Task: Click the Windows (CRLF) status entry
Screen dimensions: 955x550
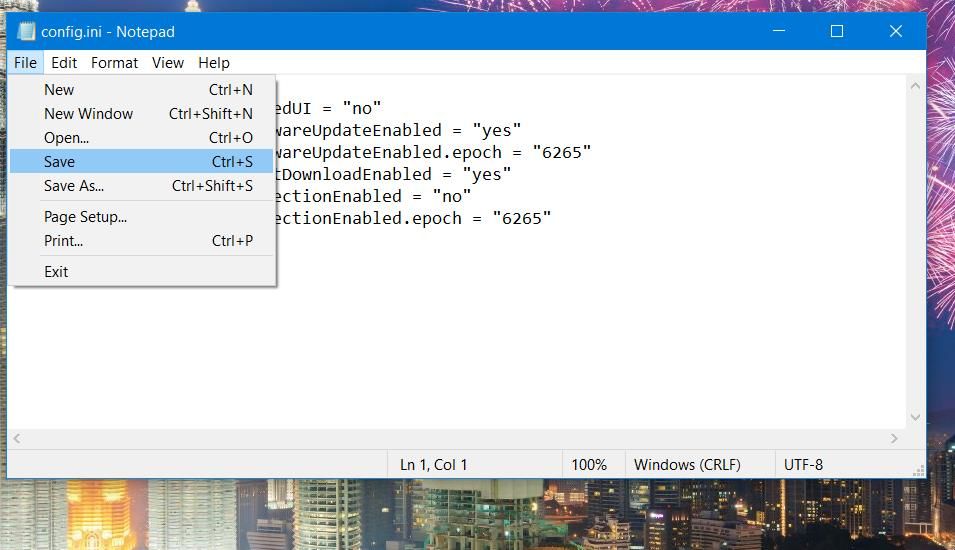Action: coord(687,465)
